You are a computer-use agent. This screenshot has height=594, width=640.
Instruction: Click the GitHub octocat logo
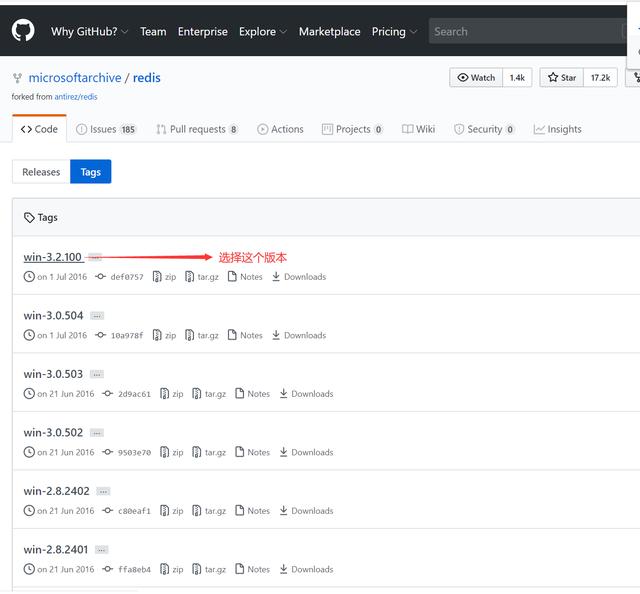pos(23,30)
